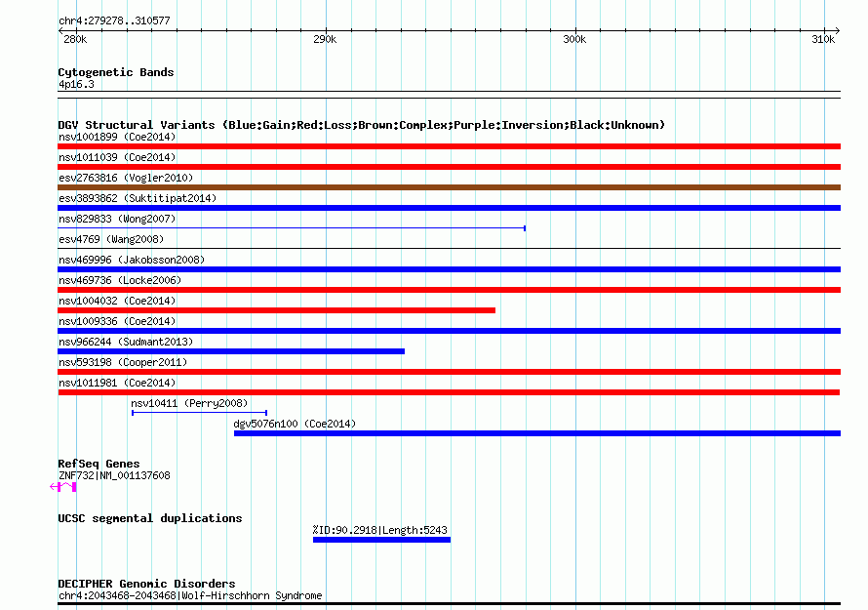Click the 280k ruler label

pyautogui.click(x=75, y=39)
